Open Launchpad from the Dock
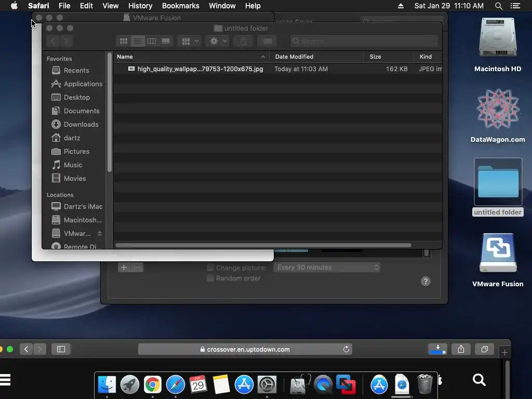Viewport: 532px width, 399px height. tap(129, 384)
